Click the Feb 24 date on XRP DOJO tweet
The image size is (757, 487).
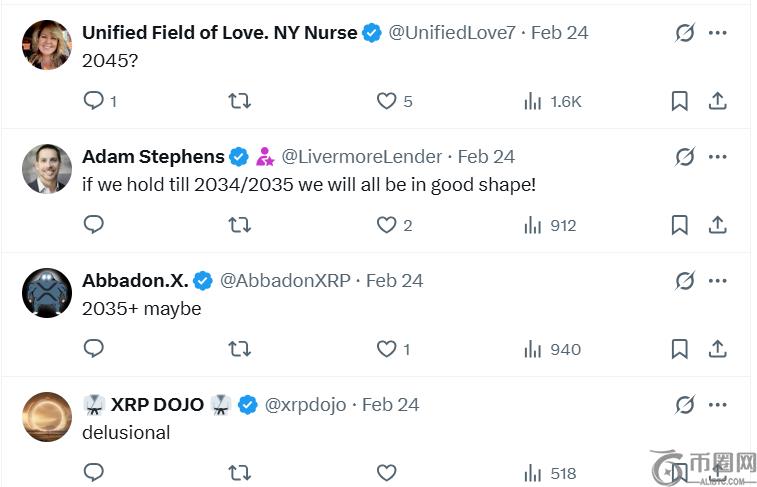pyautogui.click(x=390, y=405)
